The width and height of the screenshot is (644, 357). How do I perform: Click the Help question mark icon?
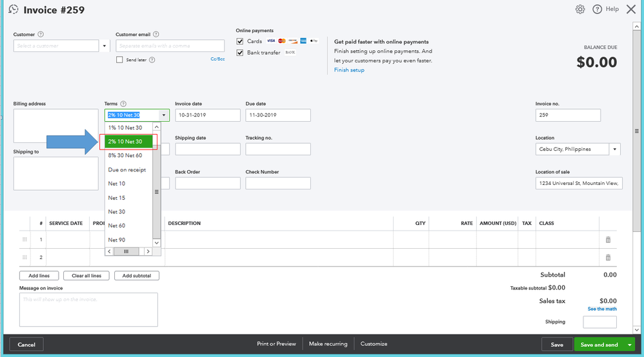[597, 9]
